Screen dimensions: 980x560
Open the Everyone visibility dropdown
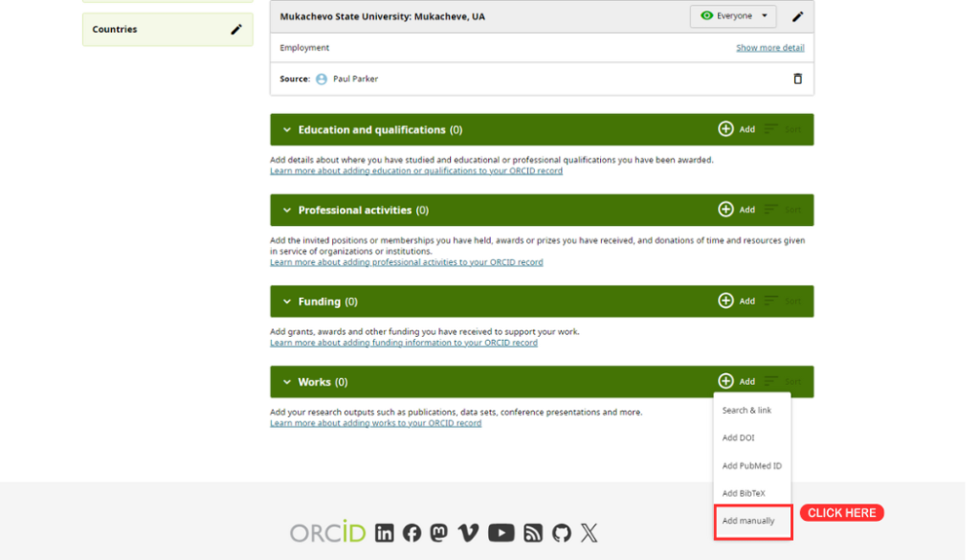(733, 16)
